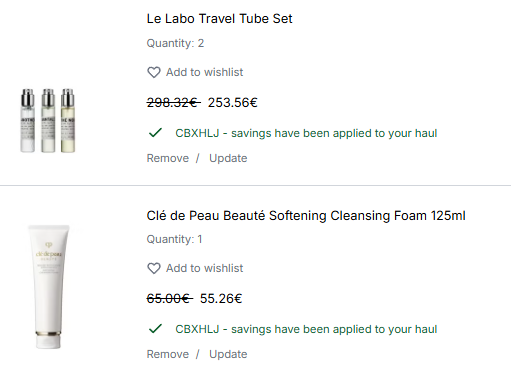511x365 pixels.
Task: Click the green checkmark beside Le Labo coupon message
Action: coord(155,133)
